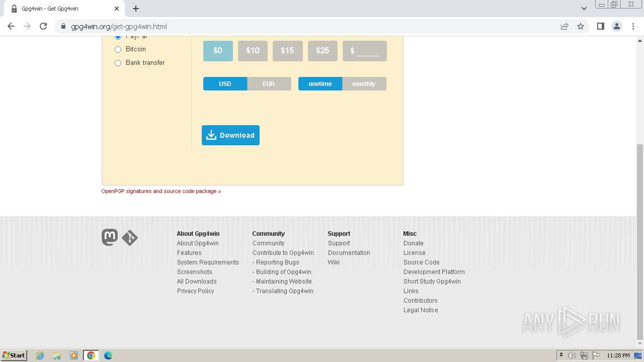This screenshot has height=362, width=644.
Task: Share this page icon
Action: click(x=565, y=26)
